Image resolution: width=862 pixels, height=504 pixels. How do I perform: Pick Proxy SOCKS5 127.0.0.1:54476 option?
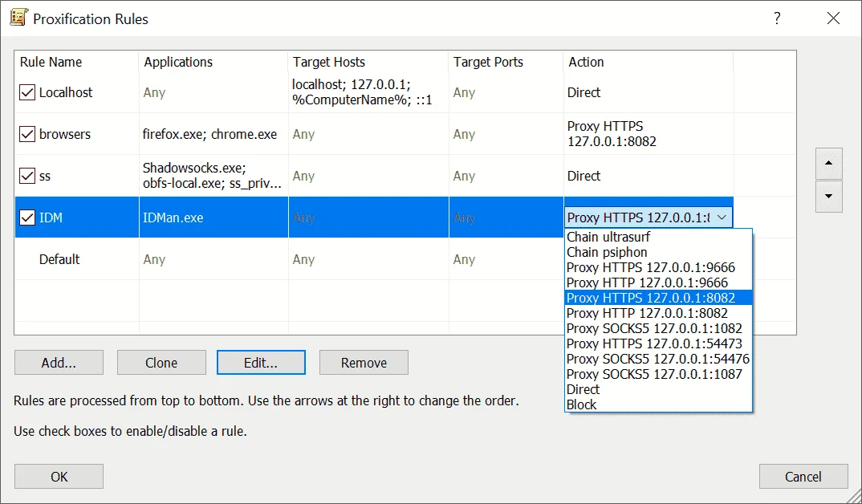658,359
